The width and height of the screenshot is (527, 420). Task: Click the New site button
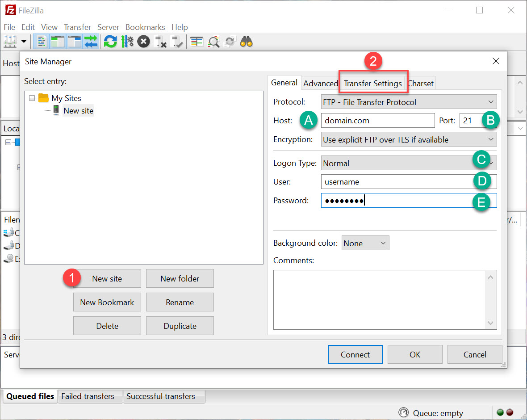[107, 278]
